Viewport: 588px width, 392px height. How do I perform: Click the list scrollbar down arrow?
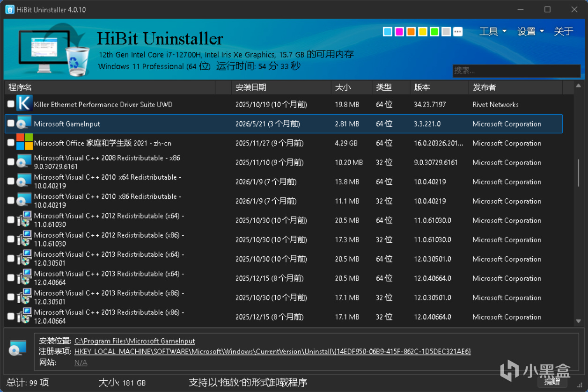tap(579, 321)
